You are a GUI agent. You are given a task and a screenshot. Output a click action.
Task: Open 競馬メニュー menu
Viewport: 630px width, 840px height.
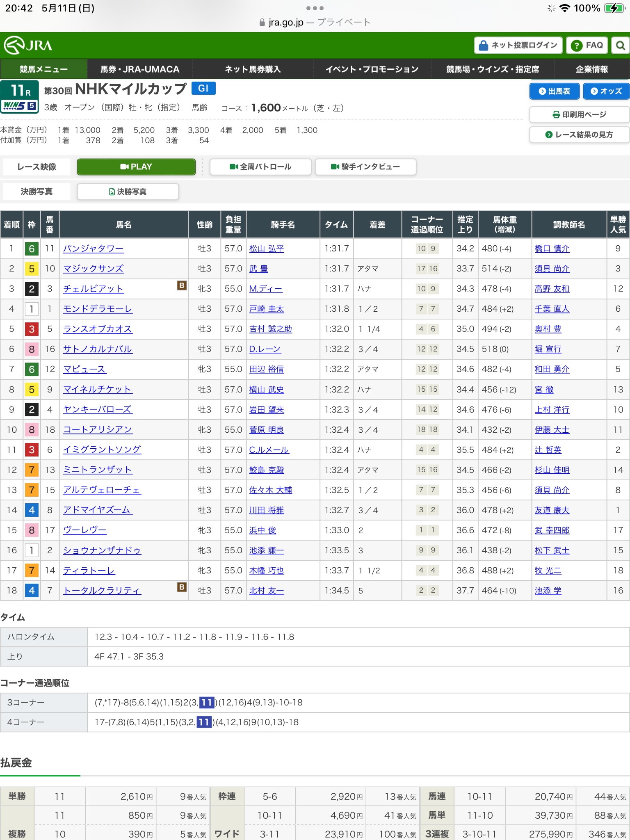tap(43, 69)
